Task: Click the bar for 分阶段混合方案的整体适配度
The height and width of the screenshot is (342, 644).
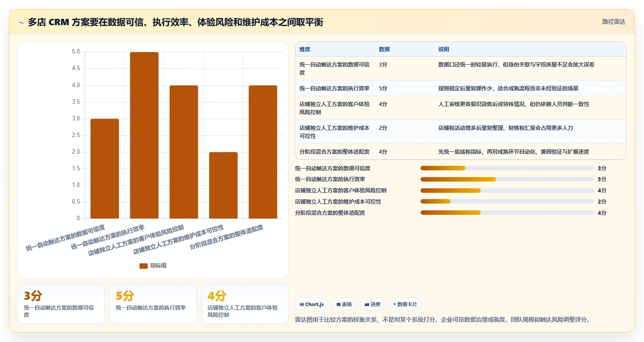Action: [x=263, y=152]
